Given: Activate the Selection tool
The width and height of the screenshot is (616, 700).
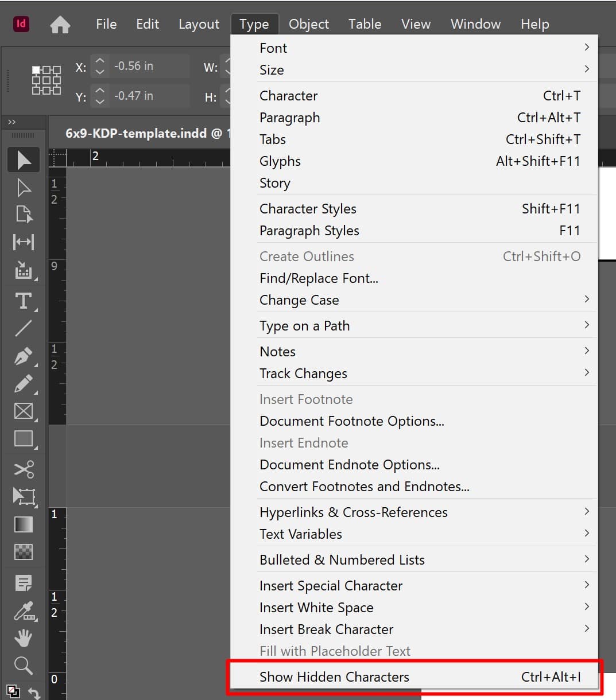Looking at the screenshot, I should (23, 159).
